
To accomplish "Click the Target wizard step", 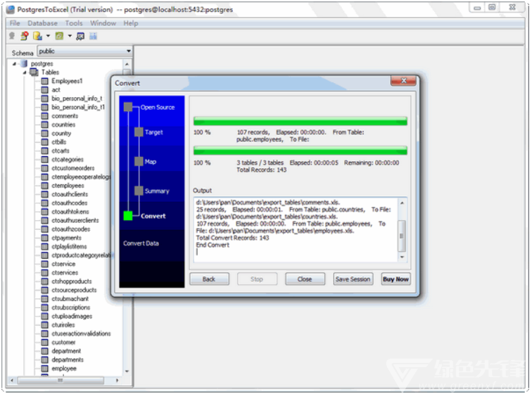I will 153,132.
